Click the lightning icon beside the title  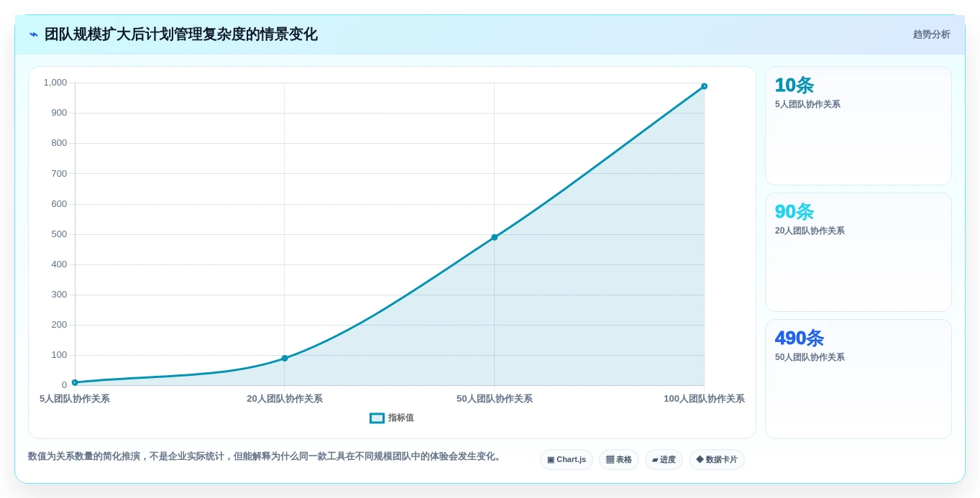pyautogui.click(x=34, y=34)
